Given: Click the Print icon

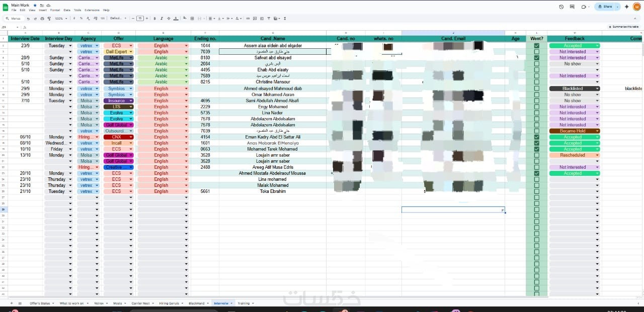Looking at the screenshot, I should 42,18.
